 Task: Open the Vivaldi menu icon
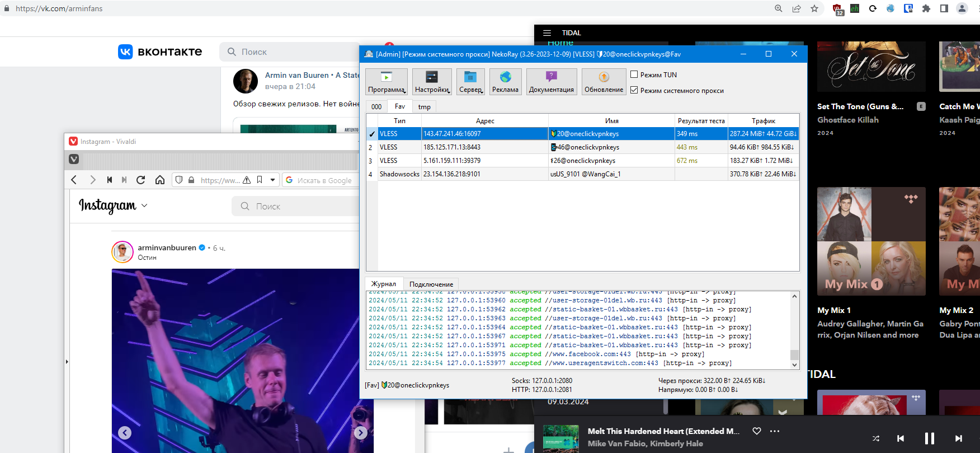74,159
